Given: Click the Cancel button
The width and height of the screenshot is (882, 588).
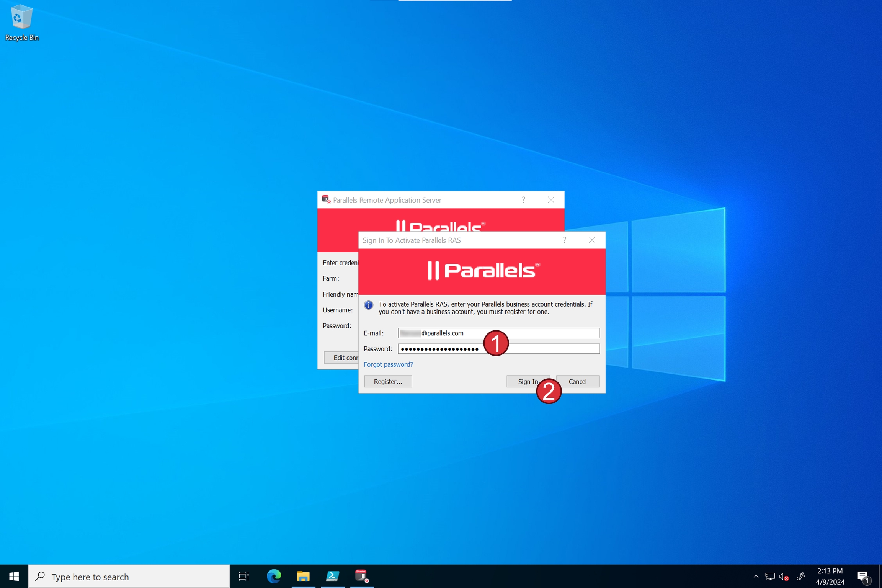Looking at the screenshot, I should 577,381.
